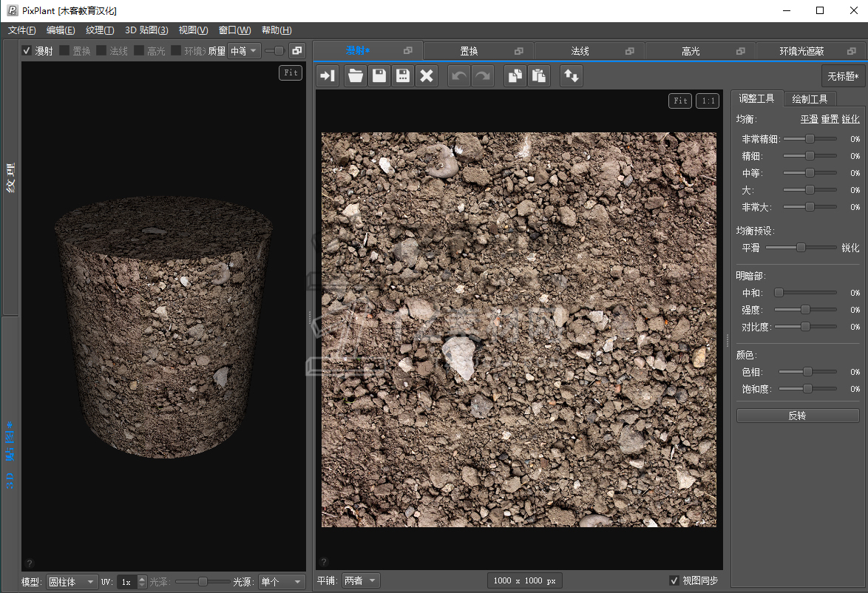
Task: Open the 质量 dropdown set to 中等
Action: tap(244, 51)
